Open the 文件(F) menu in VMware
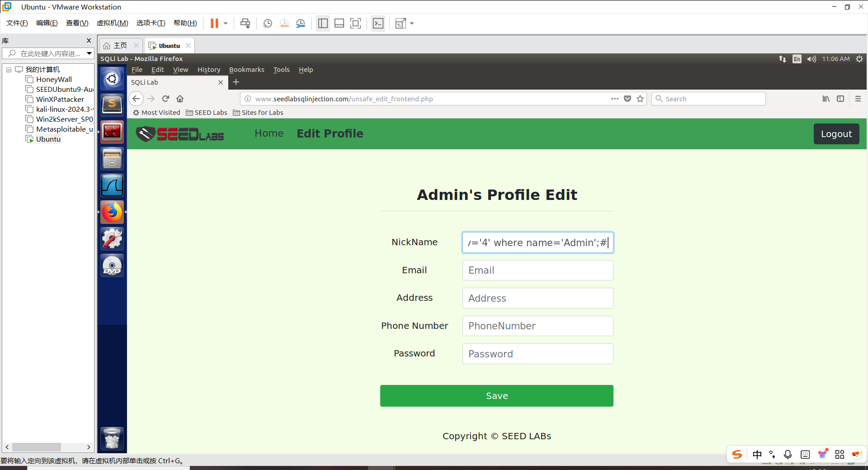Image resolution: width=868 pixels, height=470 pixels. pos(17,23)
